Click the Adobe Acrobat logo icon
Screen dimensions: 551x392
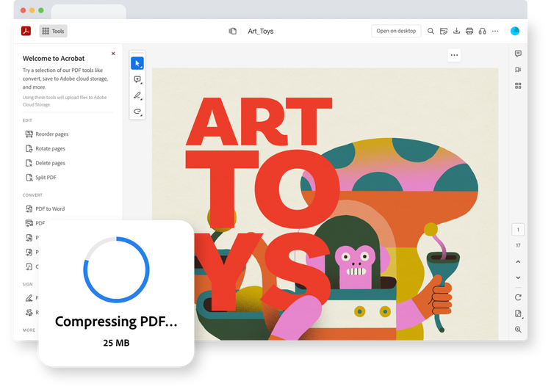[x=26, y=31]
